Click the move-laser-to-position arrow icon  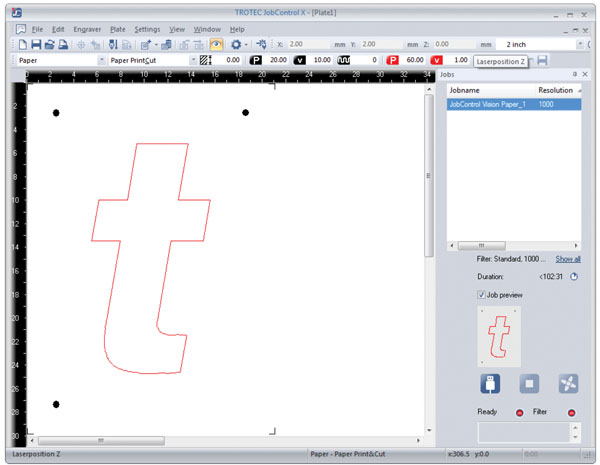point(261,44)
